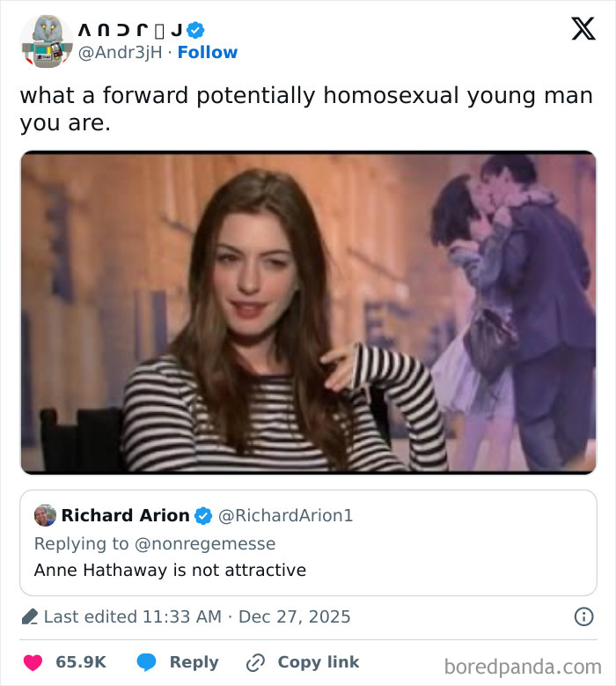The width and height of the screenshot is (616, 686).
Task: Click the chain-link copy icon
Action: point(256,662)
